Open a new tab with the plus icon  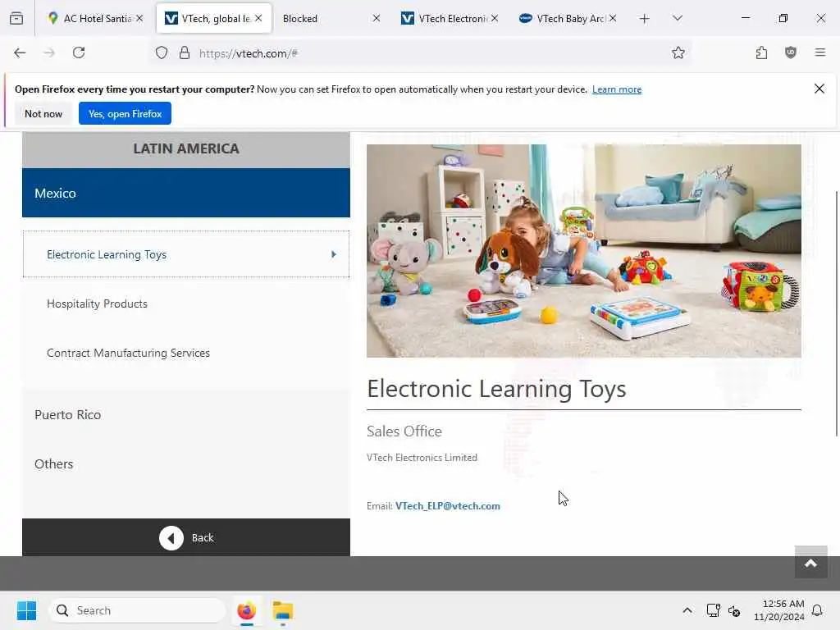(x=645, y=19)
